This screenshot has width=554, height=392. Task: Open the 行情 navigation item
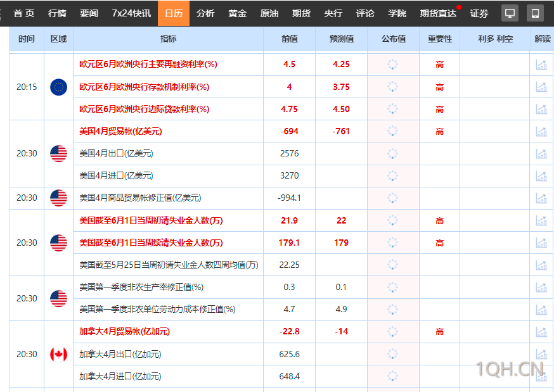pyautogui.click(x=57, y=13)
